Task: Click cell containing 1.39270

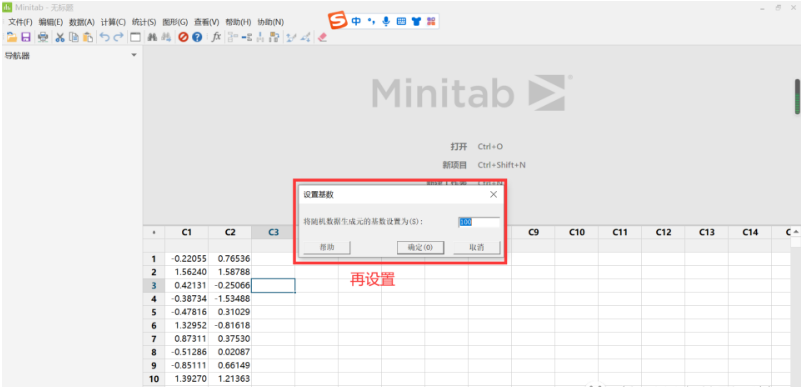Action: click(x=187, y=379)
